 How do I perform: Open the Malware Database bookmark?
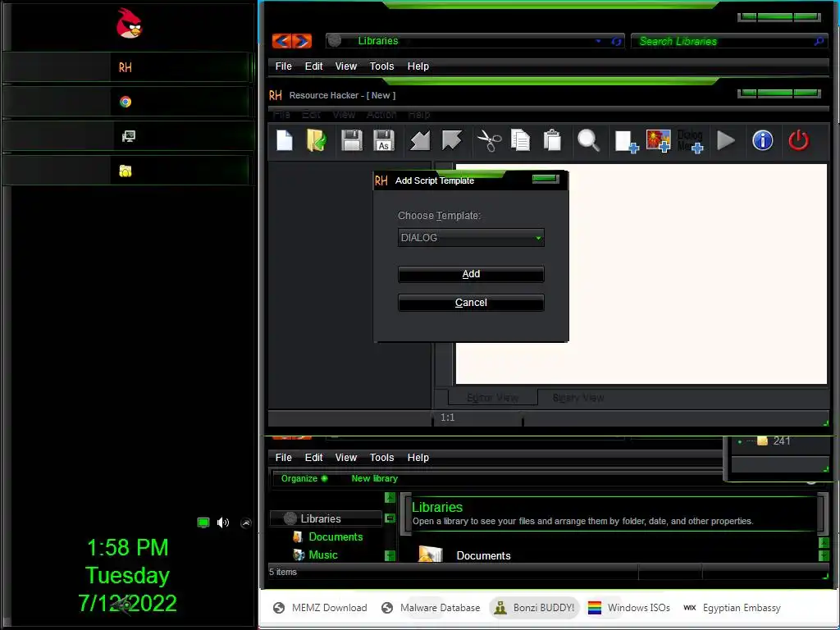tap(431, 608)
